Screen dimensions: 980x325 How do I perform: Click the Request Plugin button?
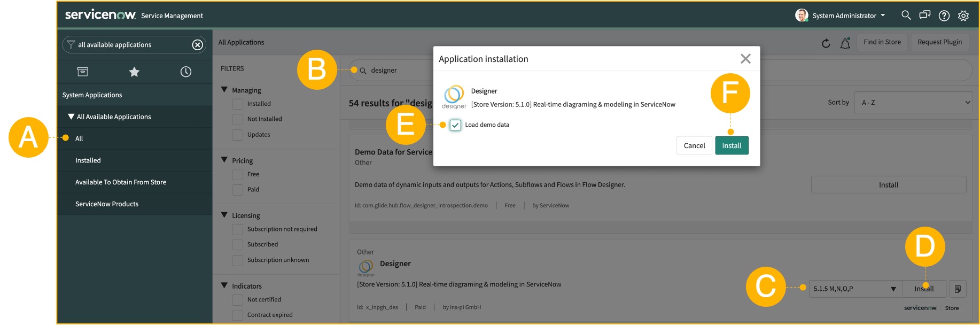click(939, 42)
